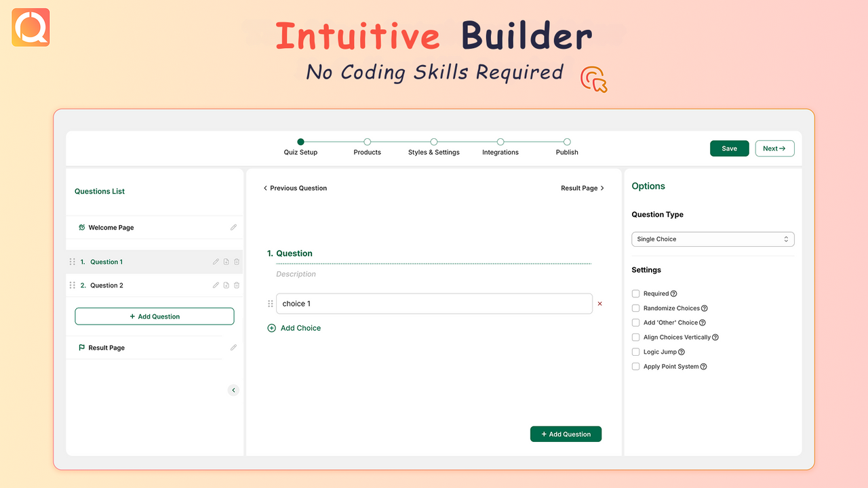This screenshot has height=488, width=868.
Task: Click the 'Options' panel heading
Action: coord(648,186)
